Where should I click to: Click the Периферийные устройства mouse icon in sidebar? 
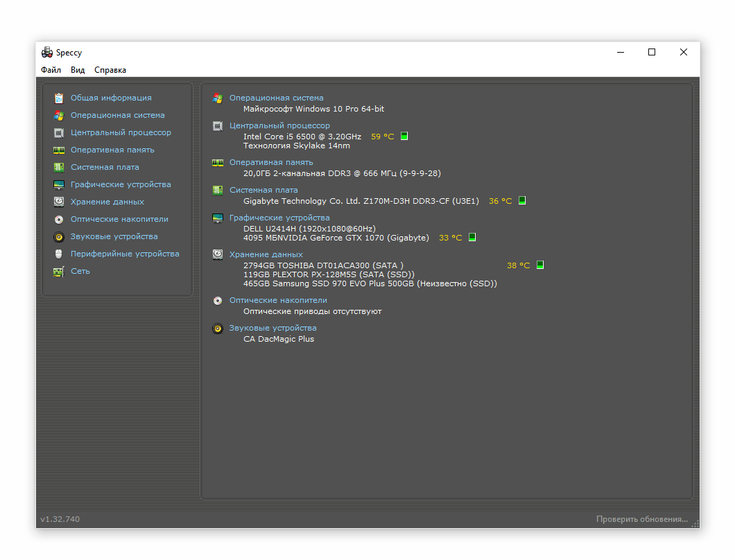pyautogui.click(x=59, y=254)
